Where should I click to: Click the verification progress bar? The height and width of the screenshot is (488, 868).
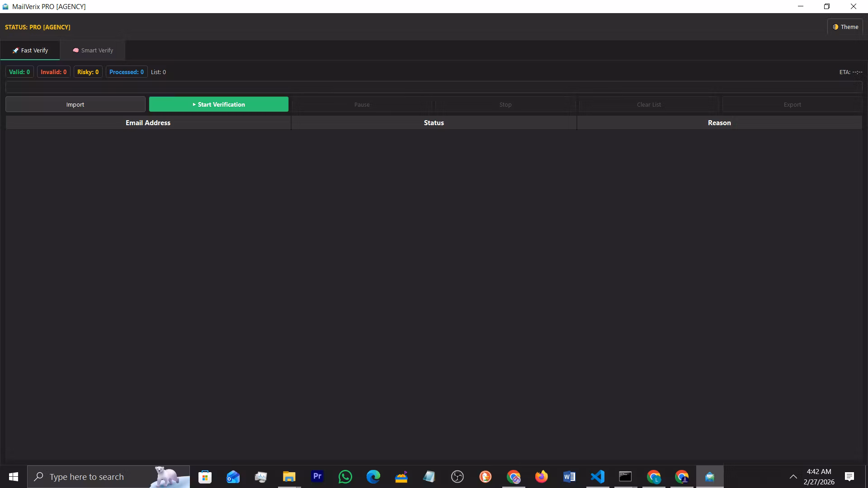click(434, 87)
